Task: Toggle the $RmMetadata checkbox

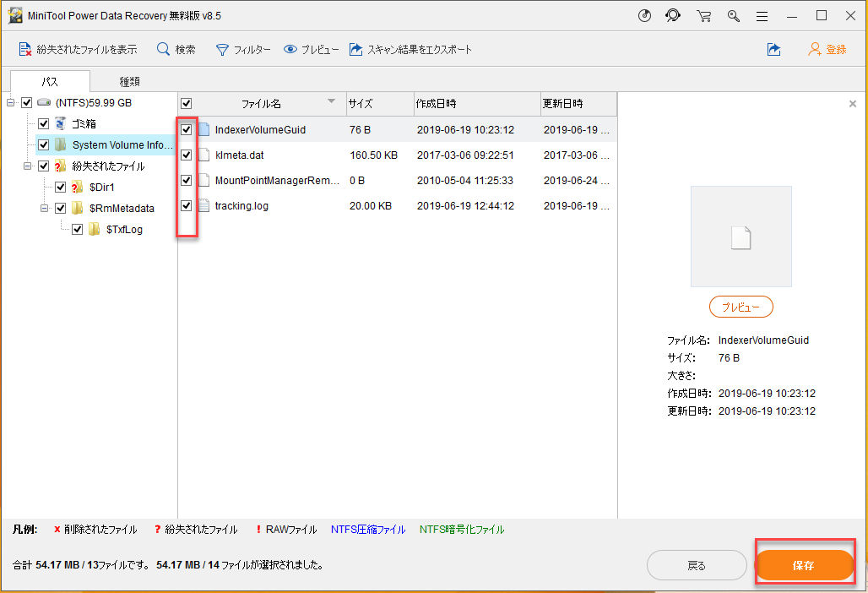Action: point(60,208)
